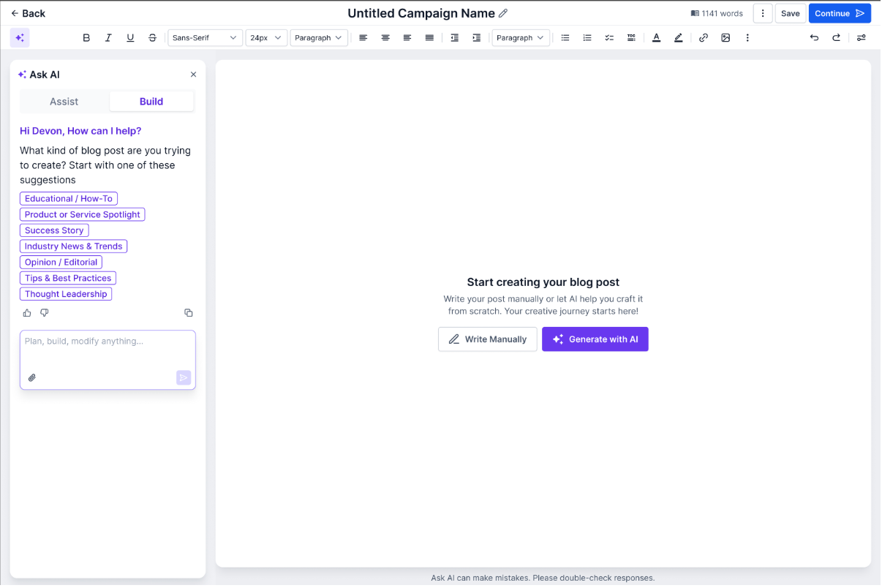Screen dimensions: 882x588
Task: Save the campaign
Action: [x=791, y=13]
